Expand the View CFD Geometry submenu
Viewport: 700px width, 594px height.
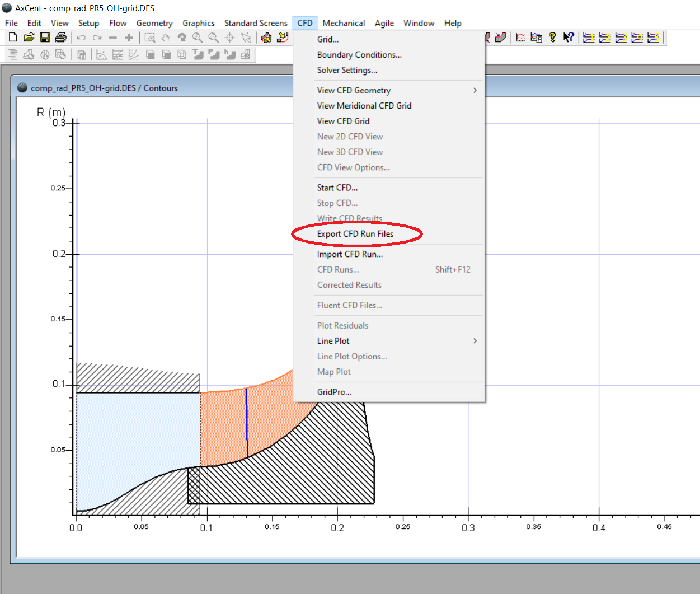click(389, 90)
